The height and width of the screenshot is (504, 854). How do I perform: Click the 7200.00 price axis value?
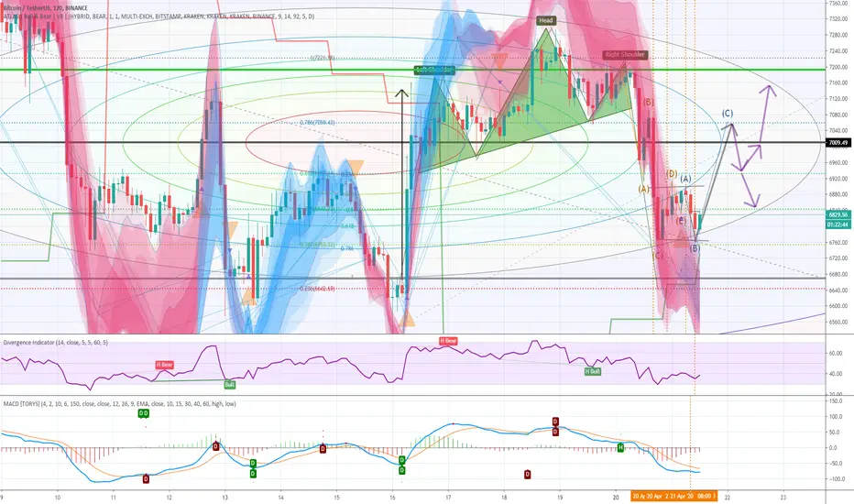pos(838,67)
